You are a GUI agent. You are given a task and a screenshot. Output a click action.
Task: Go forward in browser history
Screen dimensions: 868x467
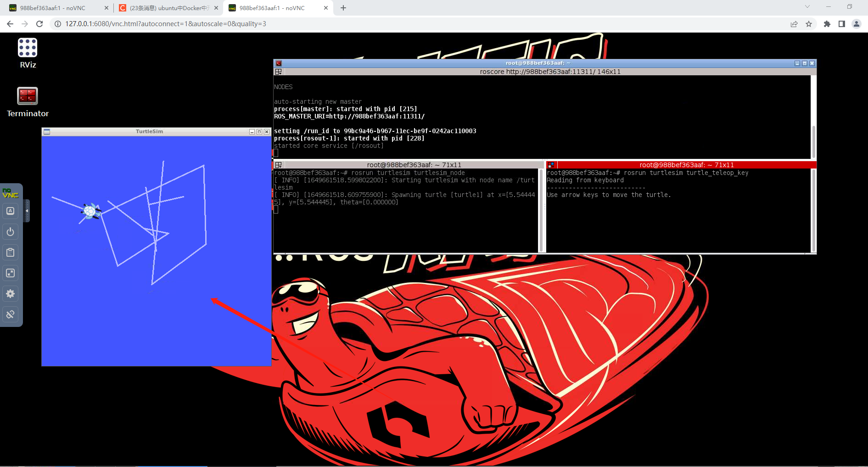(25, 24)
